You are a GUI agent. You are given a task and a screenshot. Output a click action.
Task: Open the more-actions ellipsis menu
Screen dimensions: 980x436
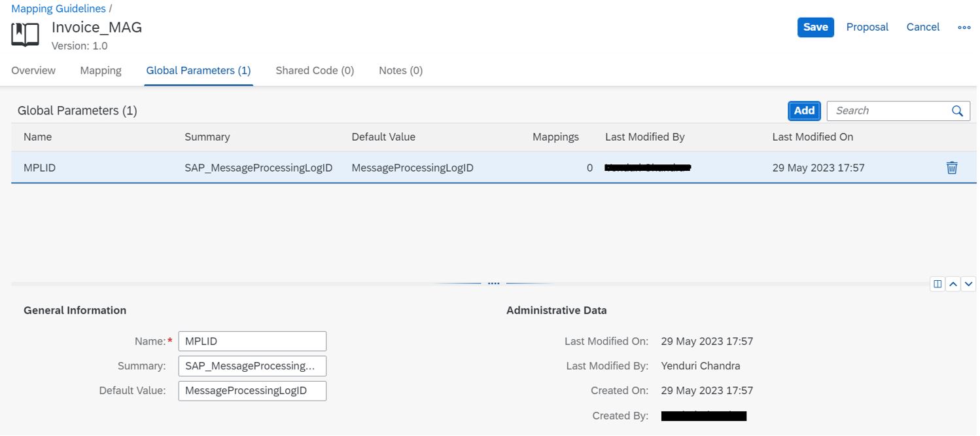[x=964, y=27]
